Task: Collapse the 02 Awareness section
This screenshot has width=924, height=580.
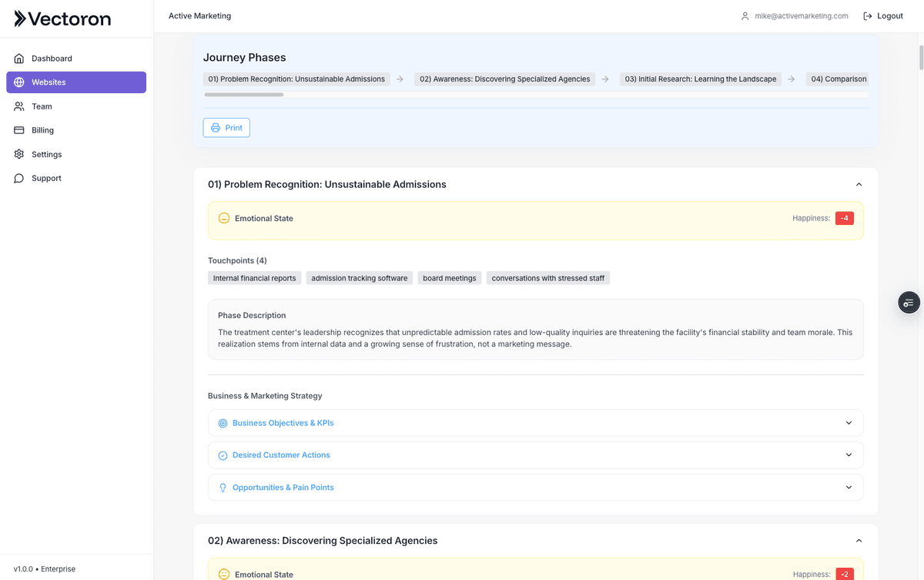Action: click(859, 541)
